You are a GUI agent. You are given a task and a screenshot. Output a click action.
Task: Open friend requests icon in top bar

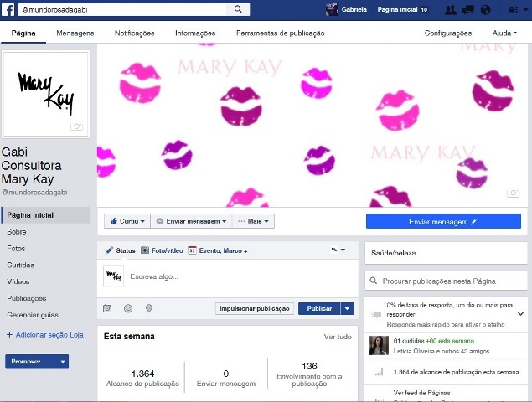point(452,10)
